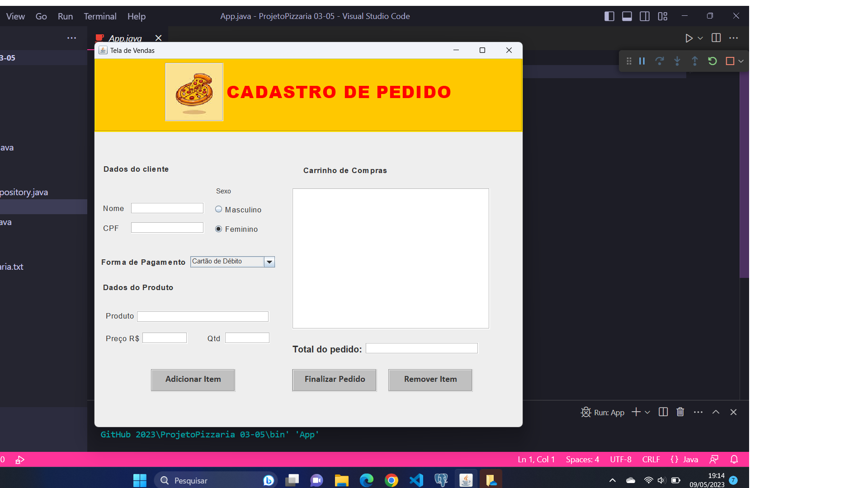Pause program execution in the debug toolbar

pos(642,61)
